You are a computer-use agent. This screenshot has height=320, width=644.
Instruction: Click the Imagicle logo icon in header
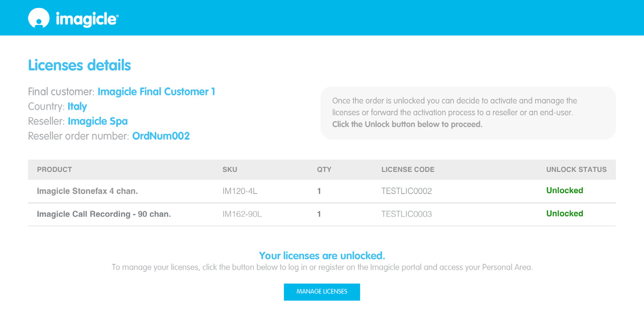coord(38,18)
